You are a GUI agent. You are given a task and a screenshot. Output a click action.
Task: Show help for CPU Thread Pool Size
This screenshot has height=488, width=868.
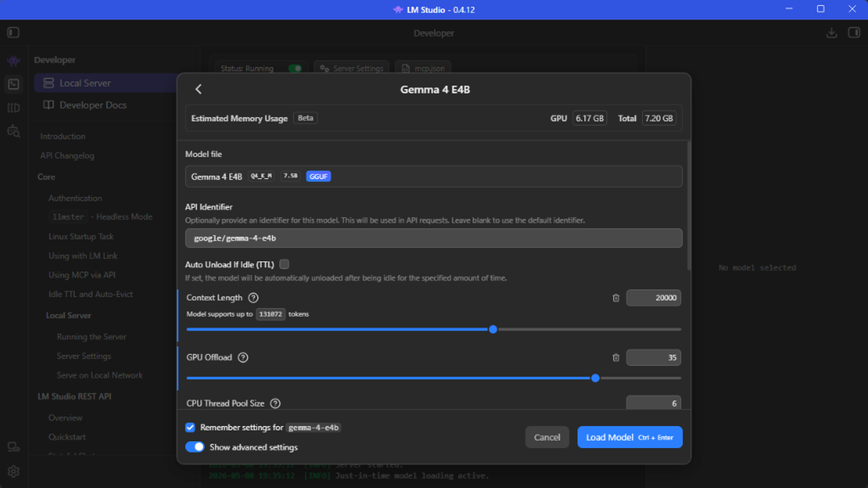tap(275, 404)
